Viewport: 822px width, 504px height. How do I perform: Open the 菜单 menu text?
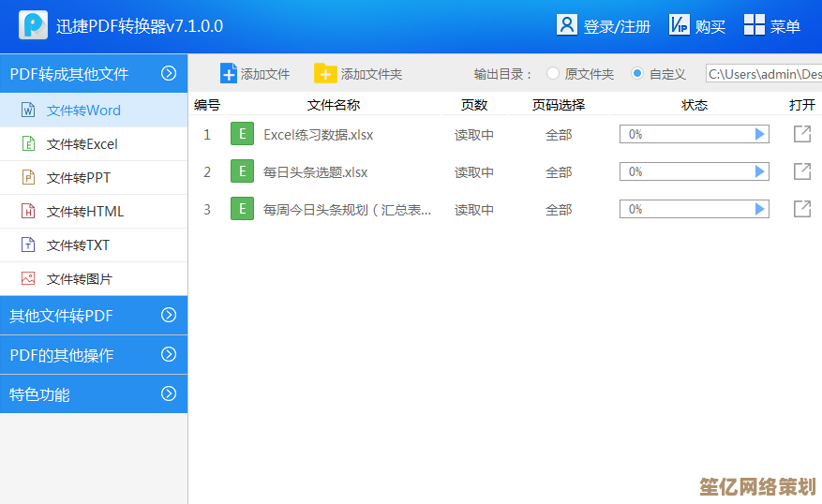(785, 26)
